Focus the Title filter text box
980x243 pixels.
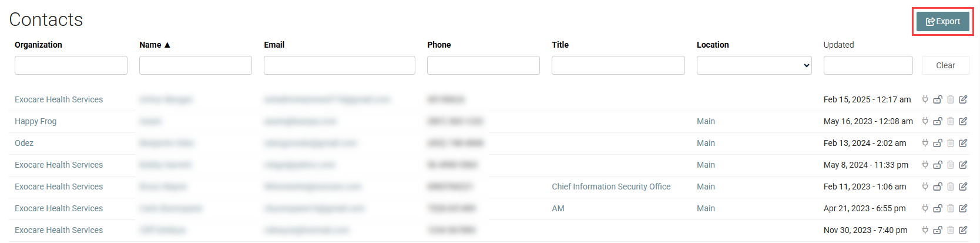coord(618,65)
